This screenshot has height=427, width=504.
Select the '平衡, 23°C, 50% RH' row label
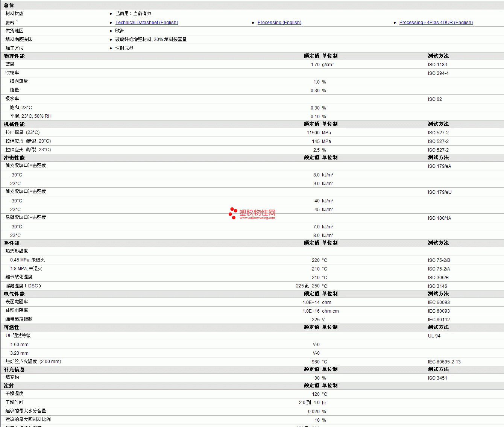tap(31, 116)
